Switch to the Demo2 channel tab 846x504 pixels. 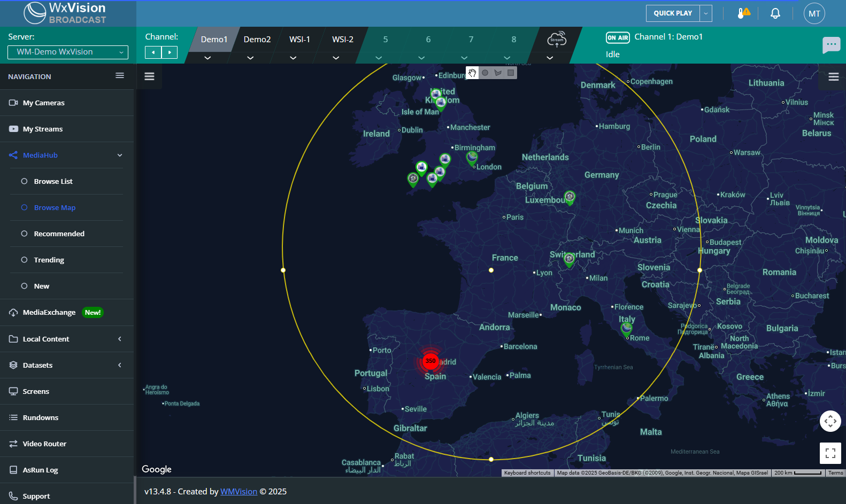point(257,40)
